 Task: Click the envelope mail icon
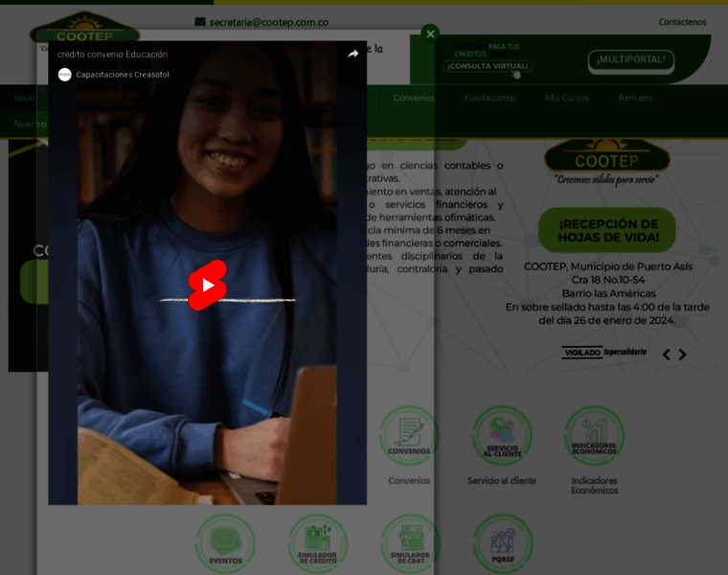click(200, 22)
